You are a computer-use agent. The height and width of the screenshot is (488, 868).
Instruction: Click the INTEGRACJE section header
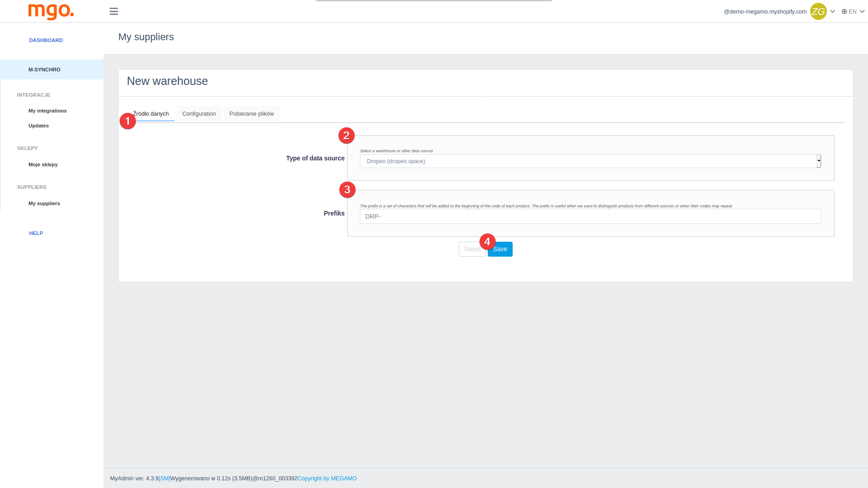pos(34,95)
